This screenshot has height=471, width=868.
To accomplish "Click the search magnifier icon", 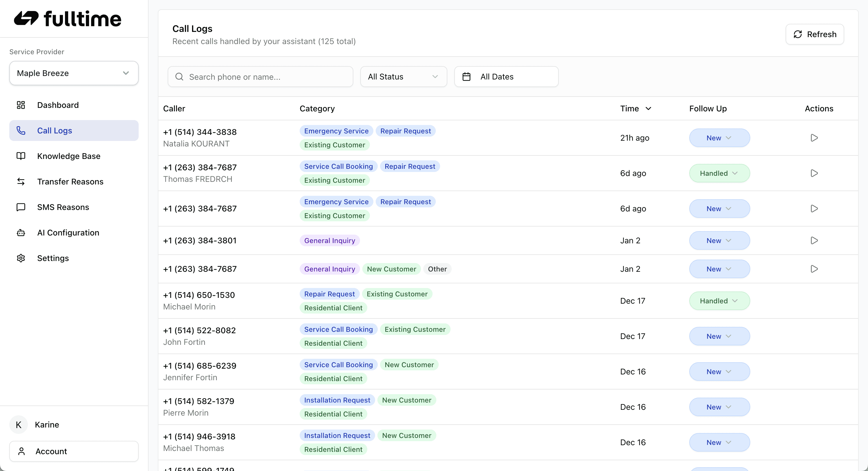I will 179,77.
